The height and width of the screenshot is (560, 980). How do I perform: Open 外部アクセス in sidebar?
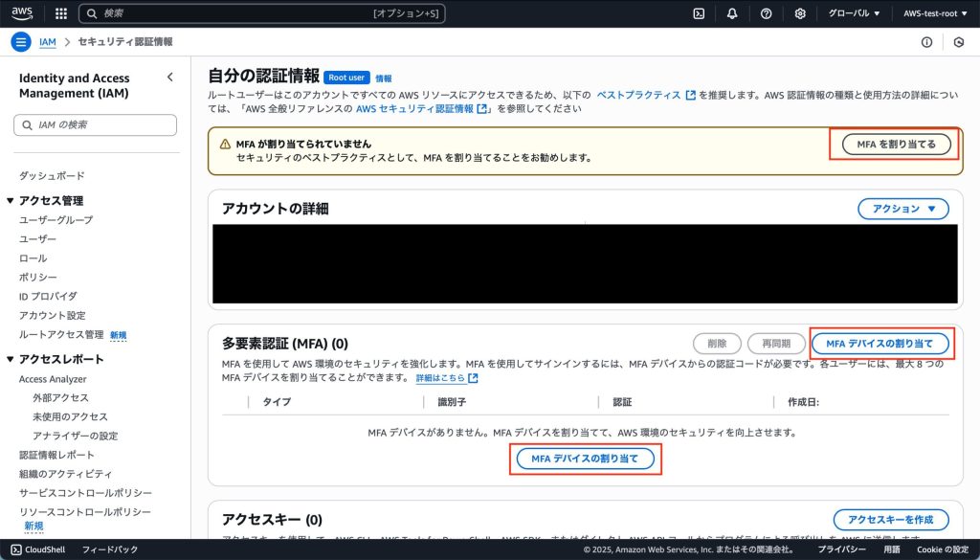coord(60,397)
